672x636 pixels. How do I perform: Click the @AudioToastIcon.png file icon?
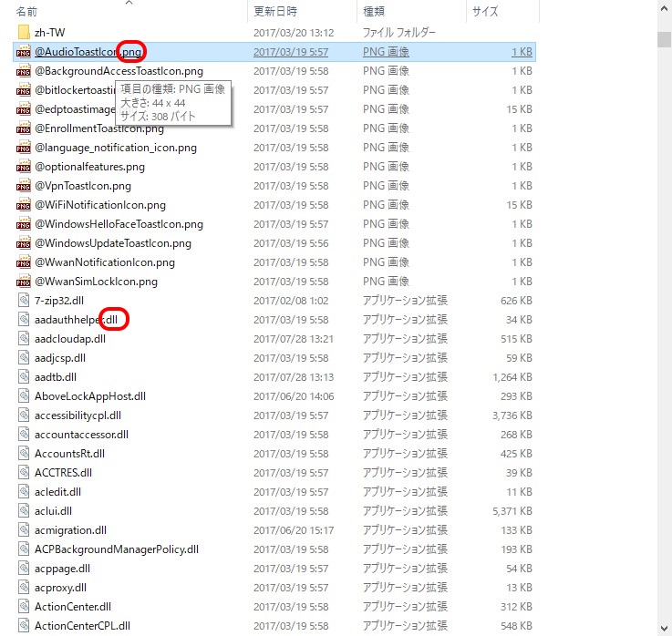click(24, 52)
